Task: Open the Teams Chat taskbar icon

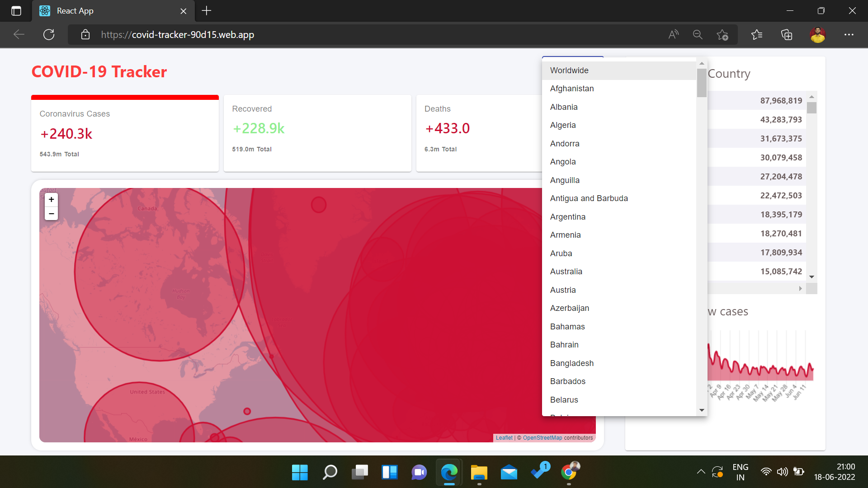Action: (419, 473)
